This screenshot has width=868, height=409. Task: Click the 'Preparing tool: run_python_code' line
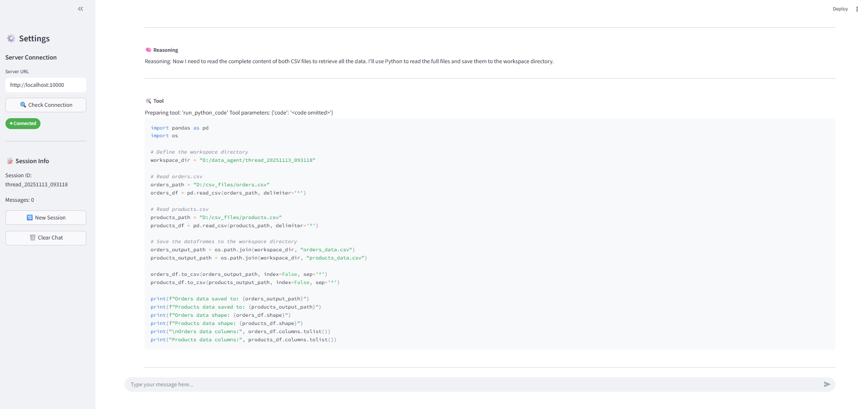point(239,113)
